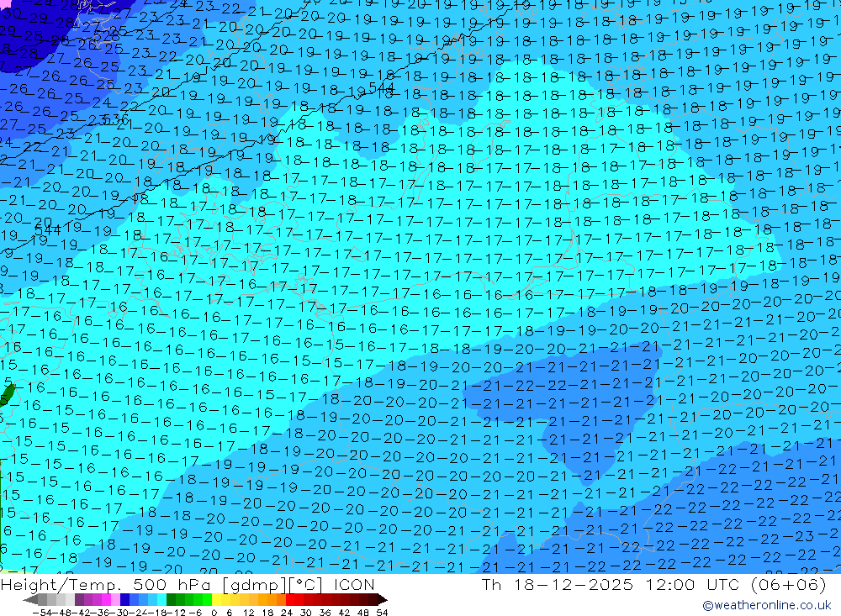Click the 'Th 18-12-2025 12:00 UTC' timestamp

(x=611, y=584)
